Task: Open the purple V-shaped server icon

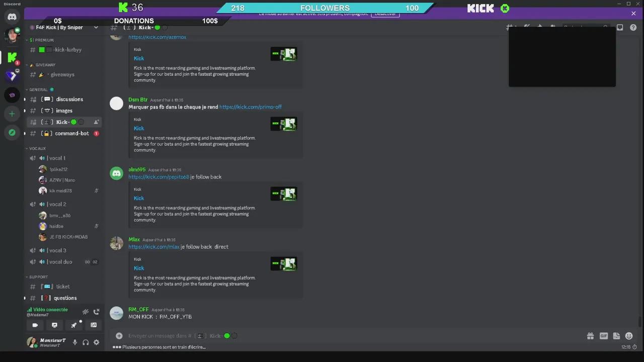Action: (x=12, y=76)
